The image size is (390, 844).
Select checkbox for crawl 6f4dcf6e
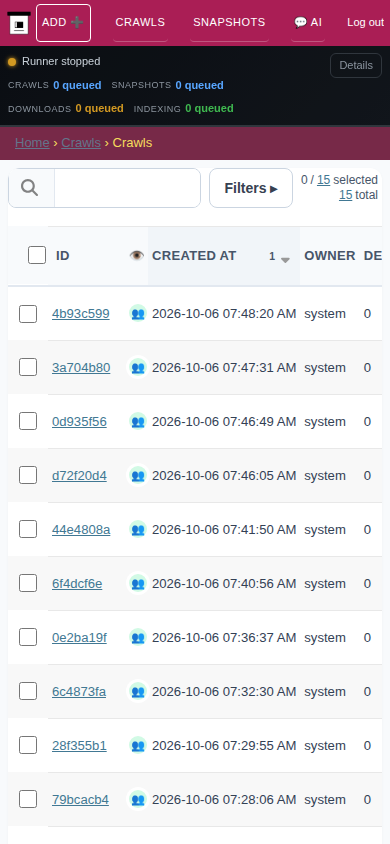click(x=28, y=583)
